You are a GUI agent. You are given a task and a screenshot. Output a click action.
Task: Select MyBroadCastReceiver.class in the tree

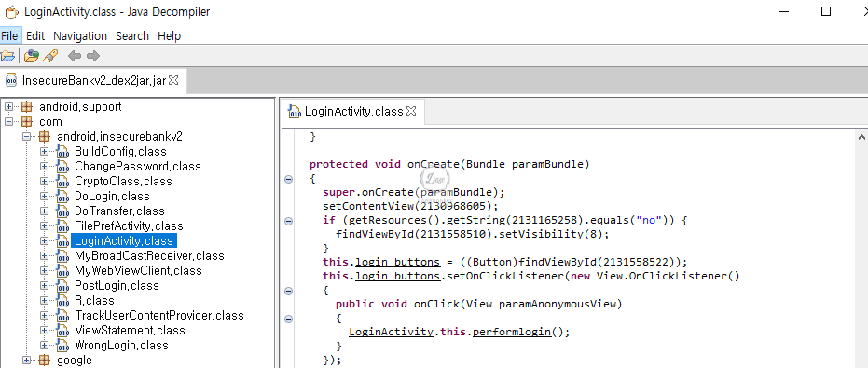pos(149,256)
